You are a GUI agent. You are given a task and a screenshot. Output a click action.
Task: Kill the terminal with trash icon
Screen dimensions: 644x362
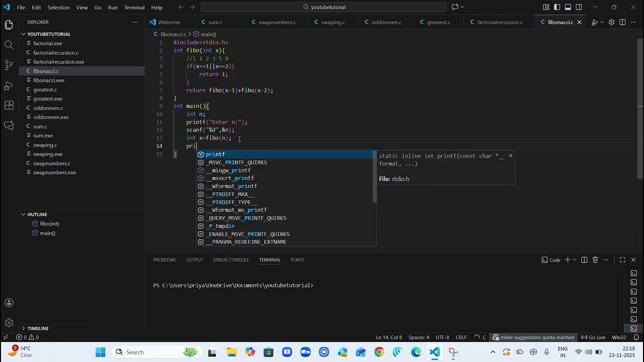(x=595, y=260)
